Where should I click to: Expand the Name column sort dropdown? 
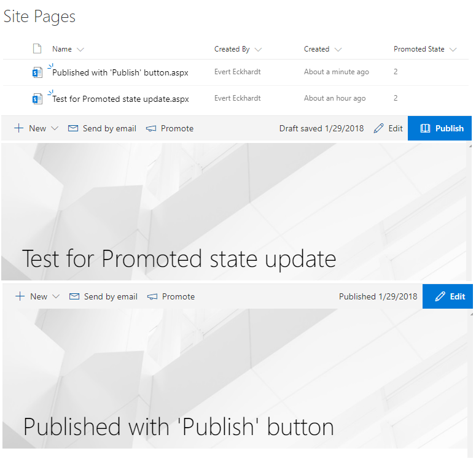[80, 49]
